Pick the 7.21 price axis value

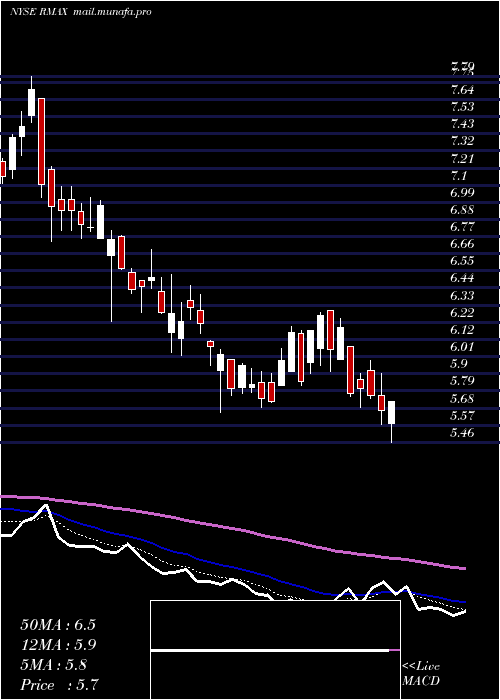[x=462, y=158]
